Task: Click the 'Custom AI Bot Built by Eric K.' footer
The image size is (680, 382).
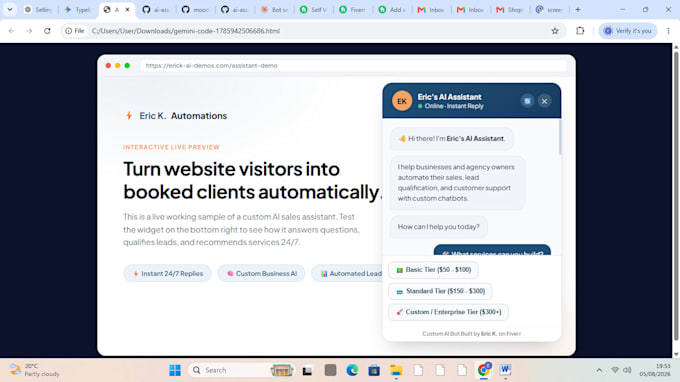Action: click(471, 333)
